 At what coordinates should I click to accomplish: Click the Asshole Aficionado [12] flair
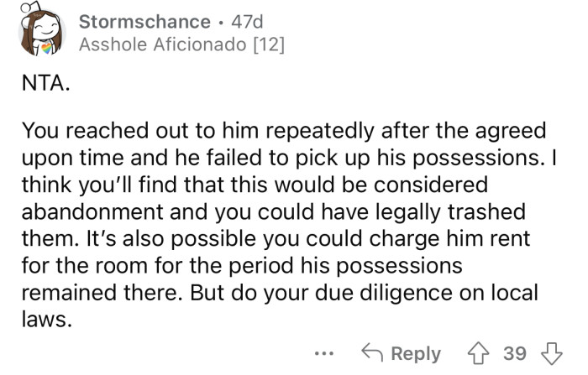pos(181,44)
